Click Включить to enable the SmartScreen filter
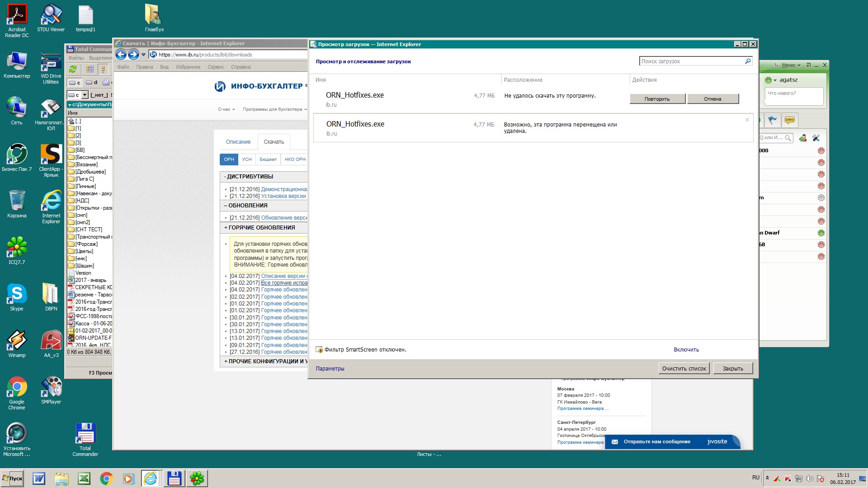The image size is (868, 488). tap(686, 350)
